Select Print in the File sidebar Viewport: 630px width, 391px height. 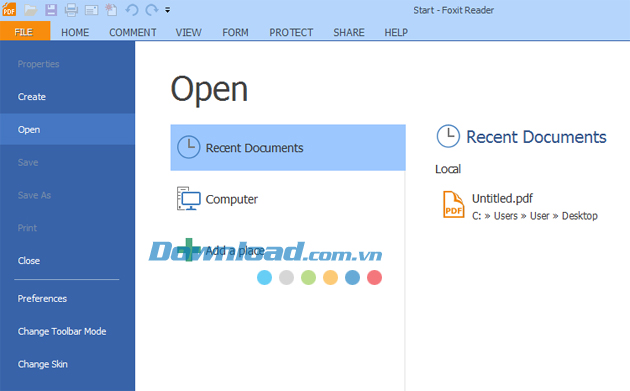pyautogui.click(x=68, y=228)
